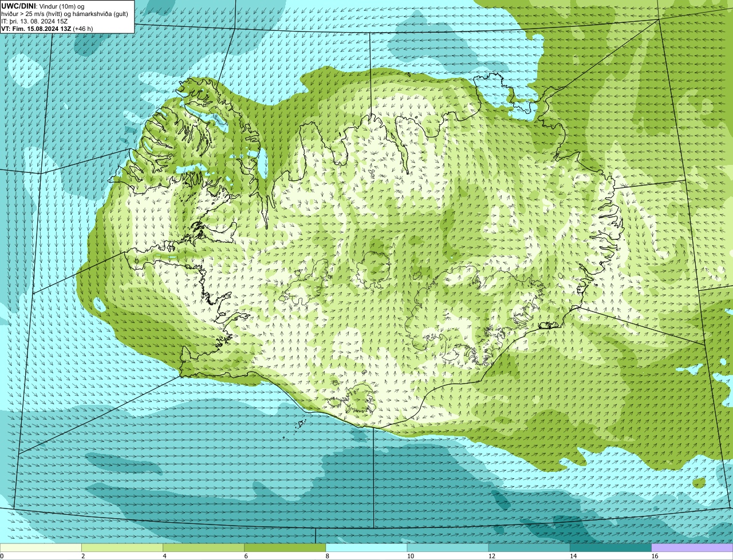Select the green 4–6 m/s legend swatch

tap(204, 547)
